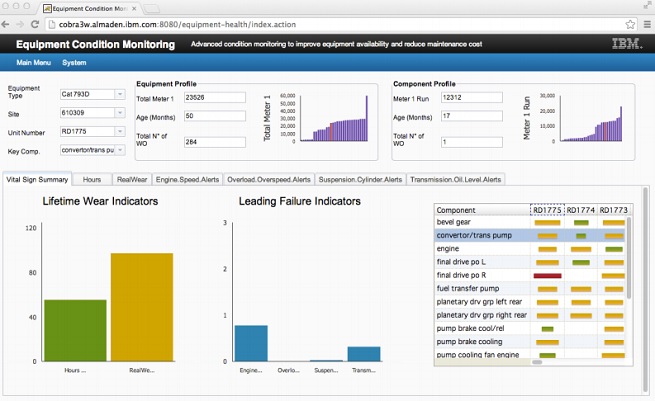Switch to the RealWear tab
The image size is (655, 401).
click(132, 180)
